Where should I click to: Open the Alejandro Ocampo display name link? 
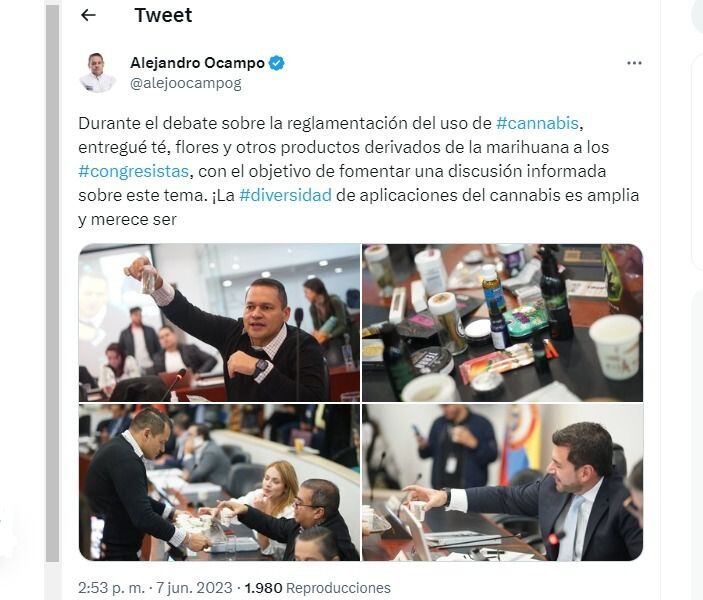tap(197, 63)
